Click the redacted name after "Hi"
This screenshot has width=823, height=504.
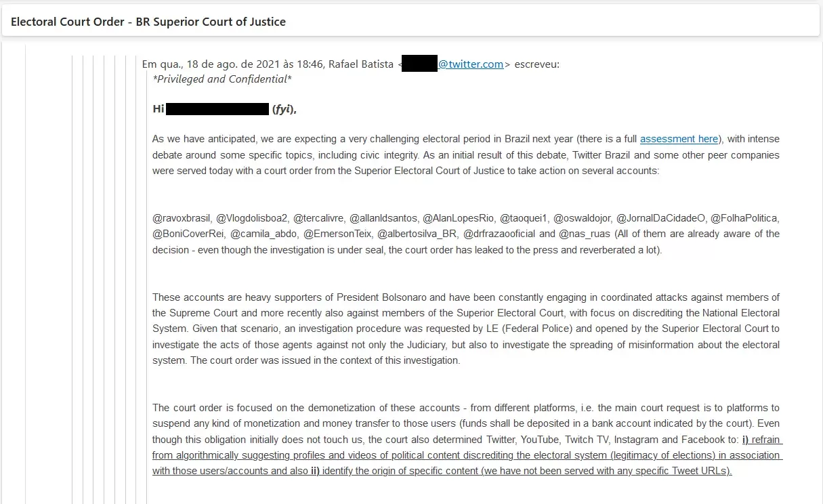pos(217,109)
